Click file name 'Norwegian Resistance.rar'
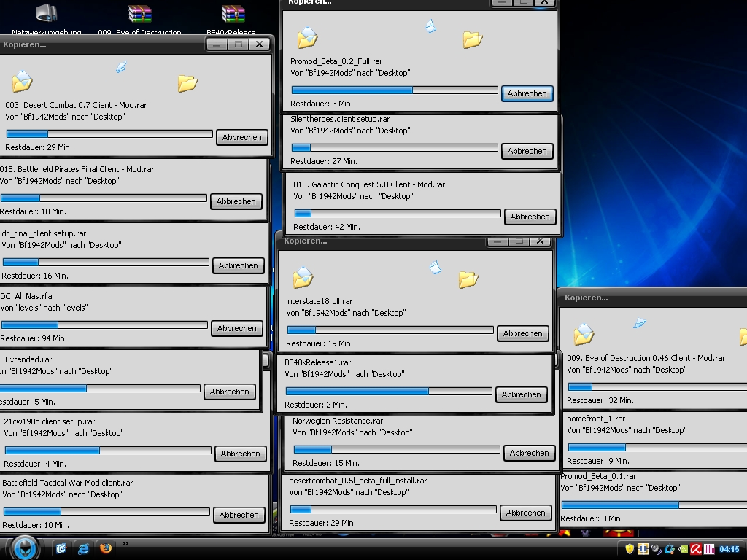This screenshot has height=560, width=747. (338, 421)
